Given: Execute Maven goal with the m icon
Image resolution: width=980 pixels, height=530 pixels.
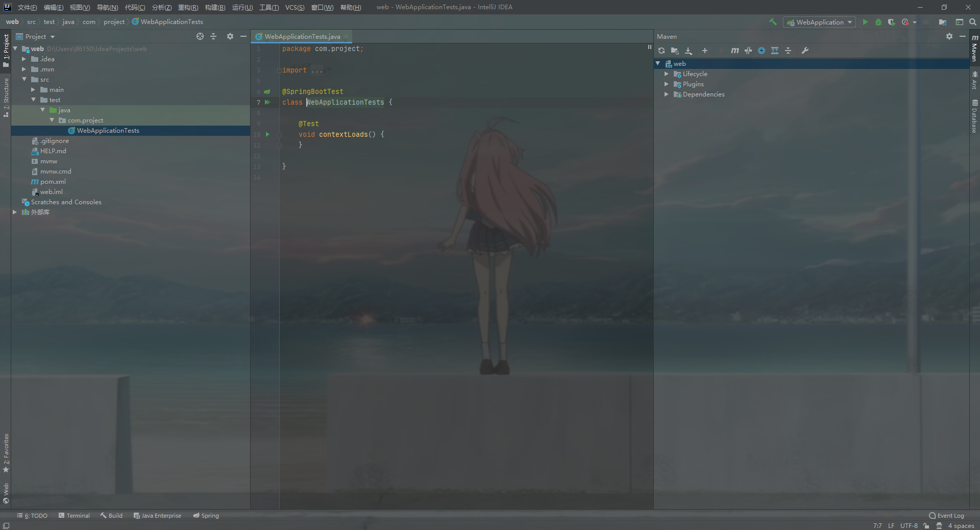Looking at the screenshot, I should (734, 51).
